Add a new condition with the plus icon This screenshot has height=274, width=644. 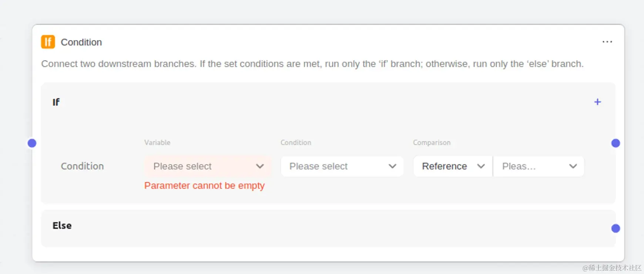pyautogui.click(x=597, y=102)
